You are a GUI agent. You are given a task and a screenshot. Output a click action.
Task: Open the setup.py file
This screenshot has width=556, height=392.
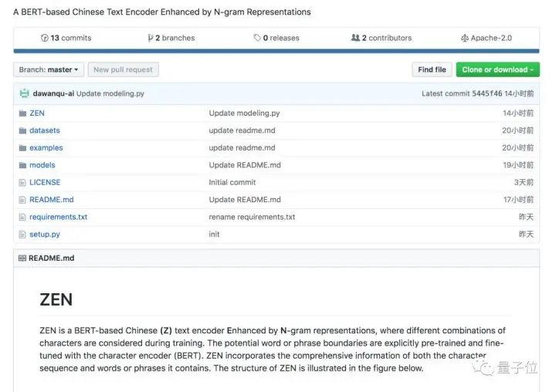pyautogui.click(x=44, y=234)
